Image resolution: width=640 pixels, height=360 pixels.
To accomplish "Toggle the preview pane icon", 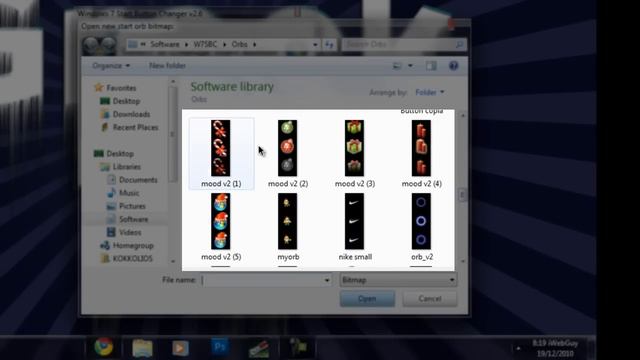I will (431, 66).
